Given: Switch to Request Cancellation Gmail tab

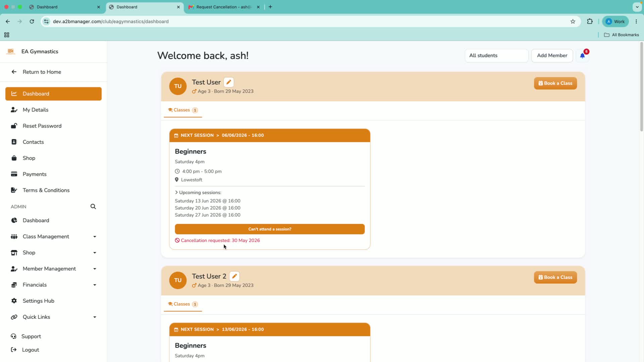Looking at the screenshot, I should (x=224, y=7).
